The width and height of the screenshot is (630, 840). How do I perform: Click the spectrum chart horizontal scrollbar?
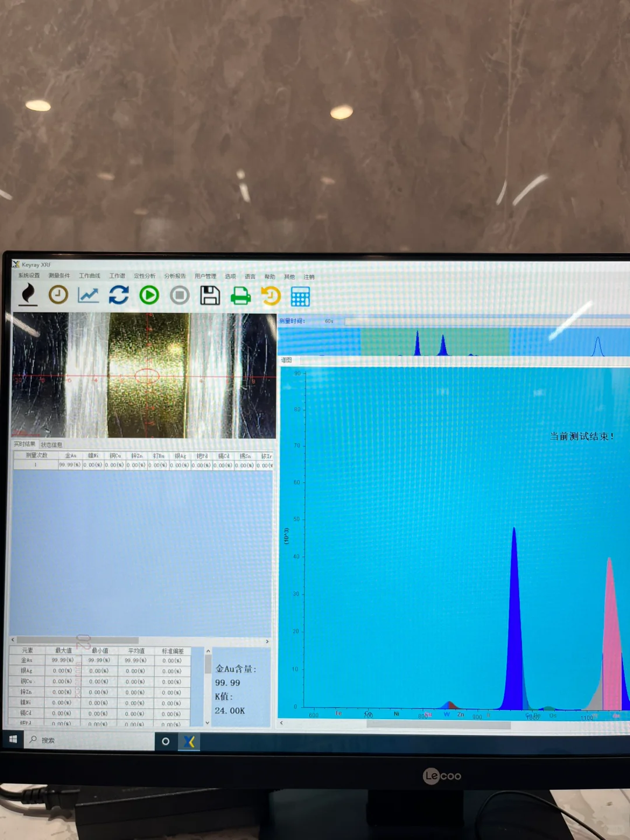point(439,725)
